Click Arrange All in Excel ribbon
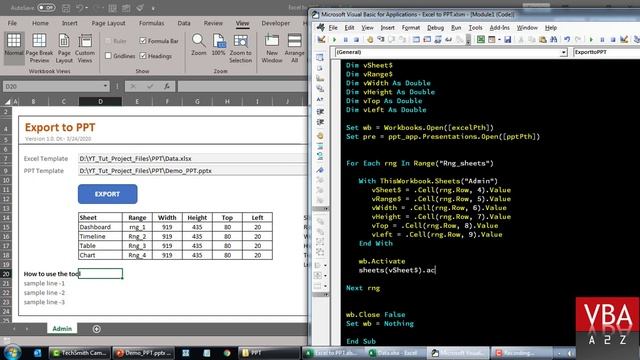Viewport: 640px width, 360px height. click(294, 48)
